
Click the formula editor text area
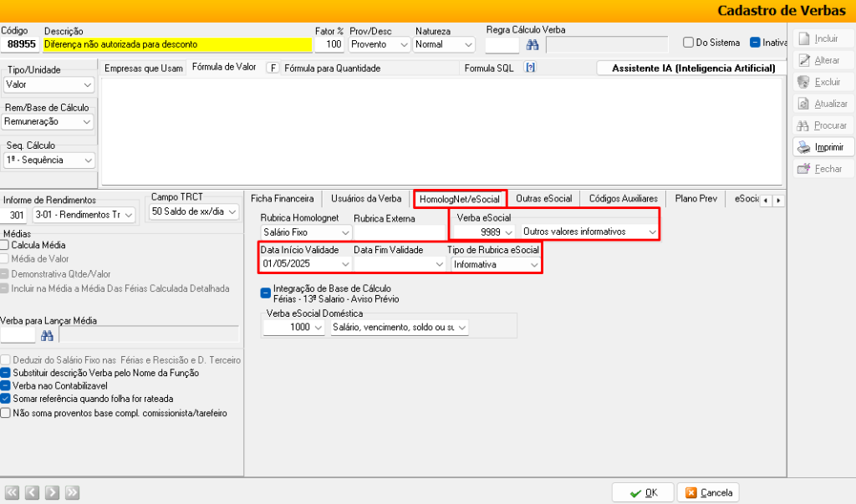pos(441,131)
